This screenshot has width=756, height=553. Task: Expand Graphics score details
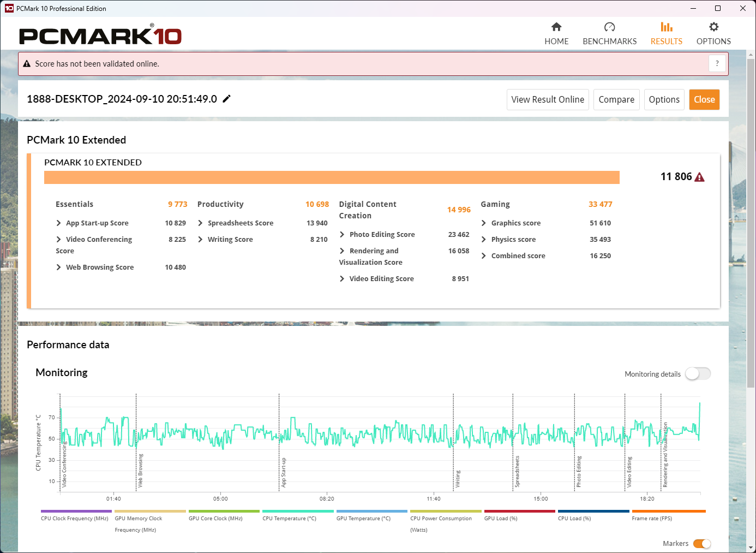(484, 223)
